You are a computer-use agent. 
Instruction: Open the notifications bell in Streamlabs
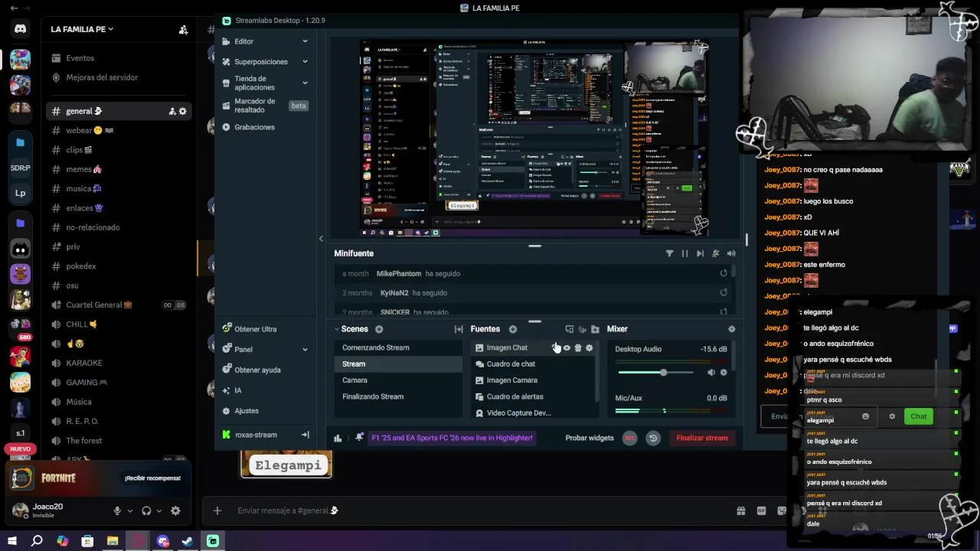click(x=359, y=438)
